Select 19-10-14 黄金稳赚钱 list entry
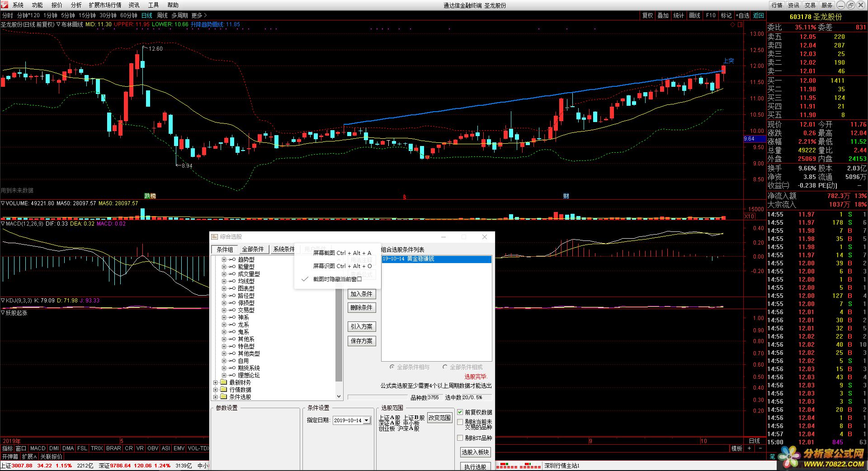 [436, 259]
